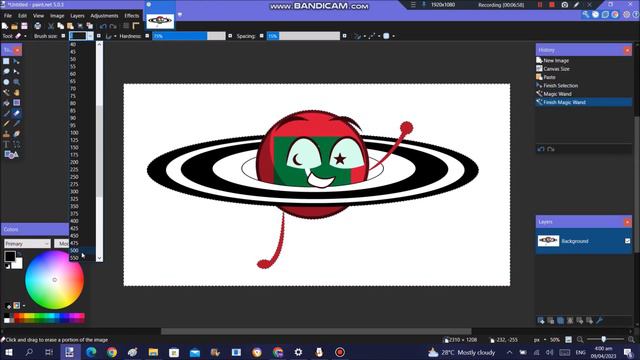640x360 pixels.
Task: Add new layer in Layers panel
Action: [541, 321]
